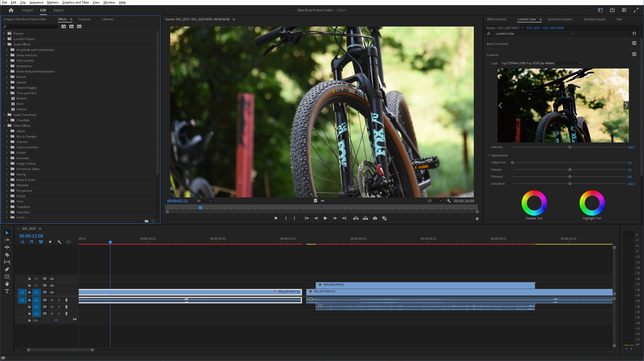Click the Home icon
Viewport: 644px width, 361px height.
(x=11, y=10)
